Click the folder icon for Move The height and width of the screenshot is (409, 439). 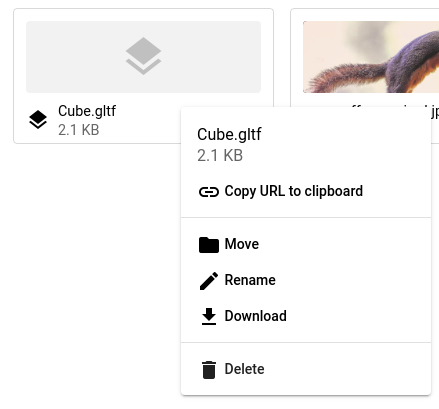pos(209,245)
